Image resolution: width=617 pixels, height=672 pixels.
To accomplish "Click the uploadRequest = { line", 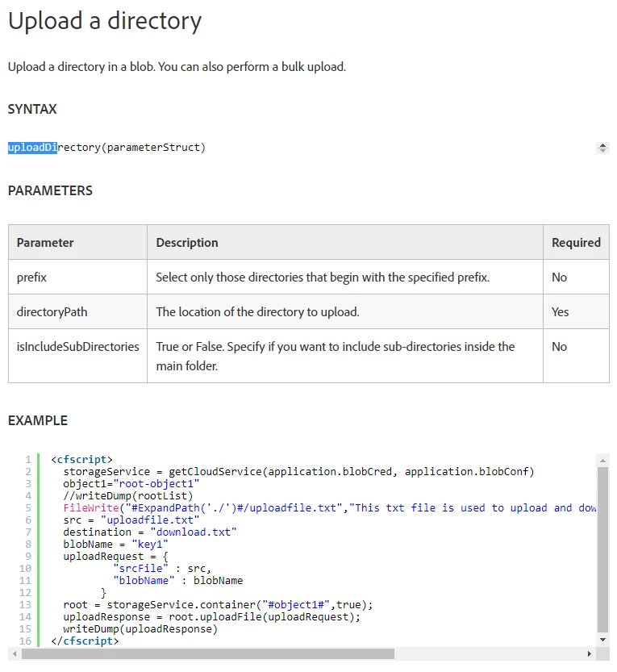I will pos(115,557).
